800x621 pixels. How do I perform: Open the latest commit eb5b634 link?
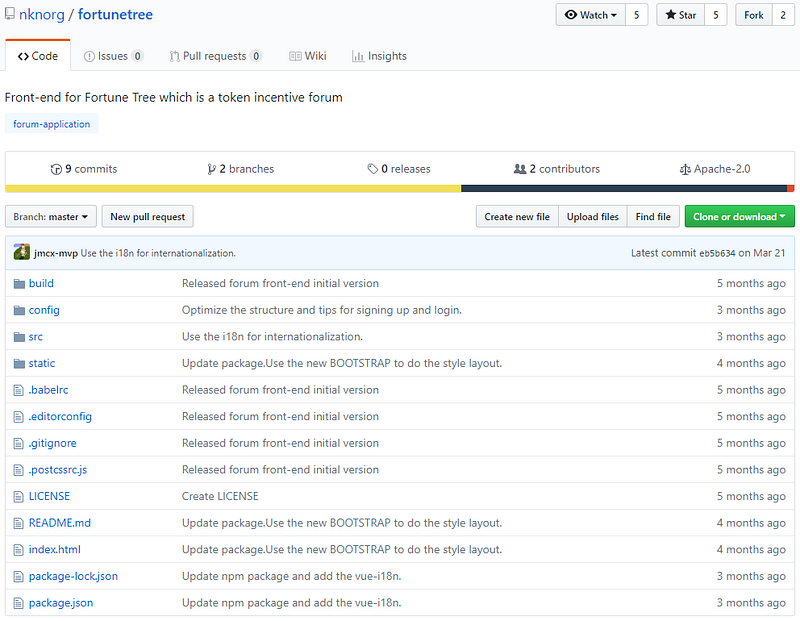point(716,253)
